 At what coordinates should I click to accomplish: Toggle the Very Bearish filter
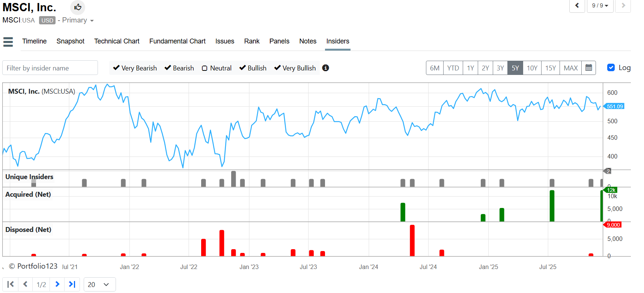[x=116, y=68]
